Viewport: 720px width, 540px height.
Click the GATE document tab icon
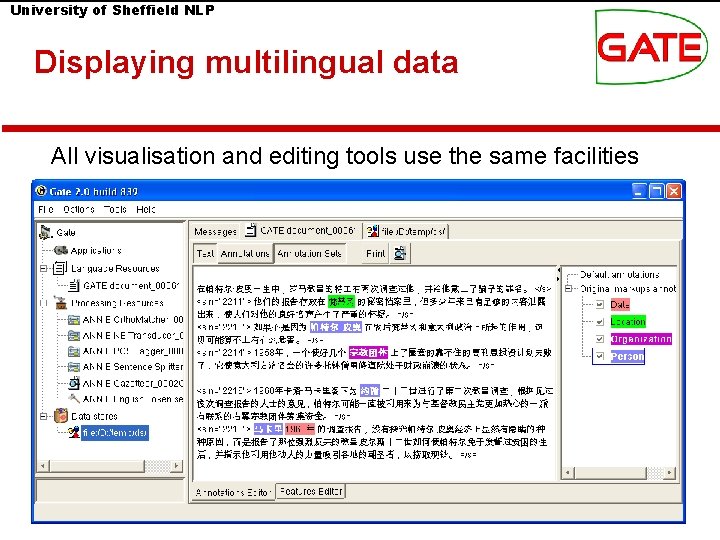click(251, 230)
